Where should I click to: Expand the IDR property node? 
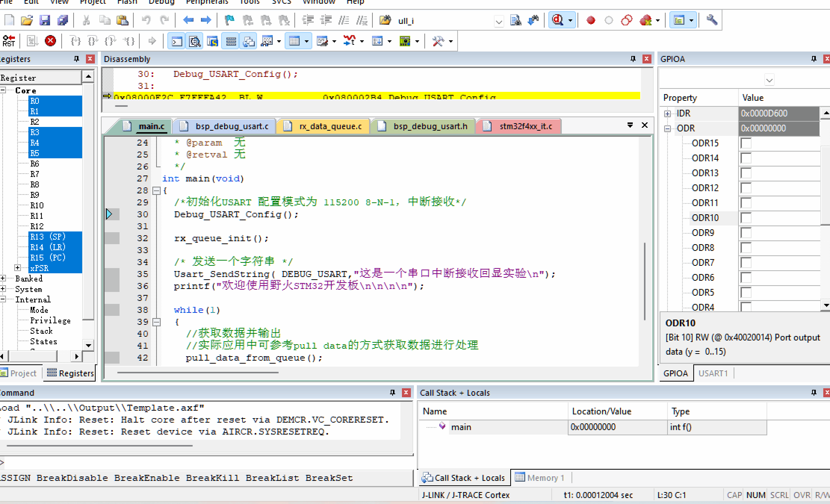click(x=668, y=113)
